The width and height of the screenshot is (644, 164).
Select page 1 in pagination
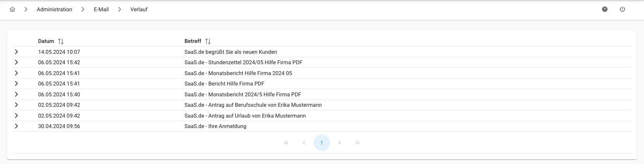[321, 143]
